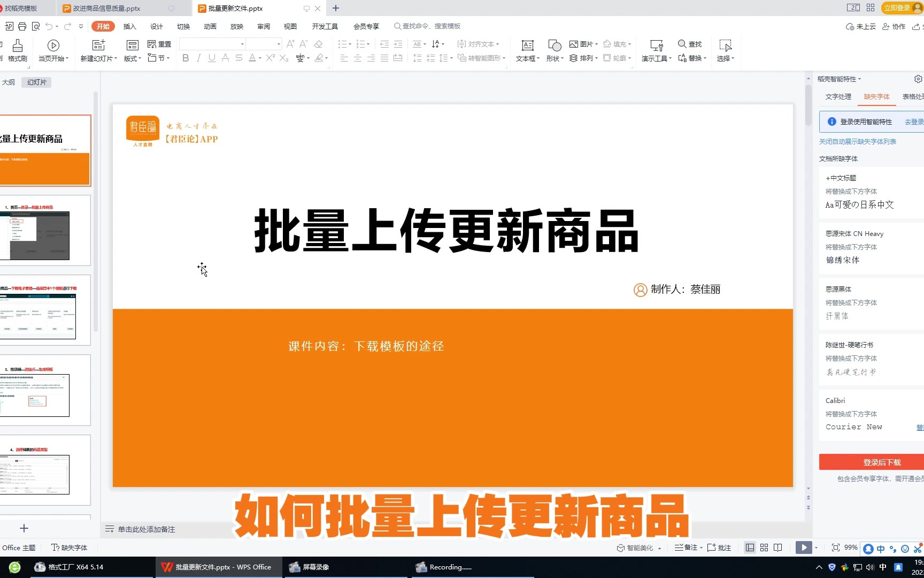This screenshot has height=578, width=924.
Task: Toggle the notes (备注) pane
Action: (686, 547)
